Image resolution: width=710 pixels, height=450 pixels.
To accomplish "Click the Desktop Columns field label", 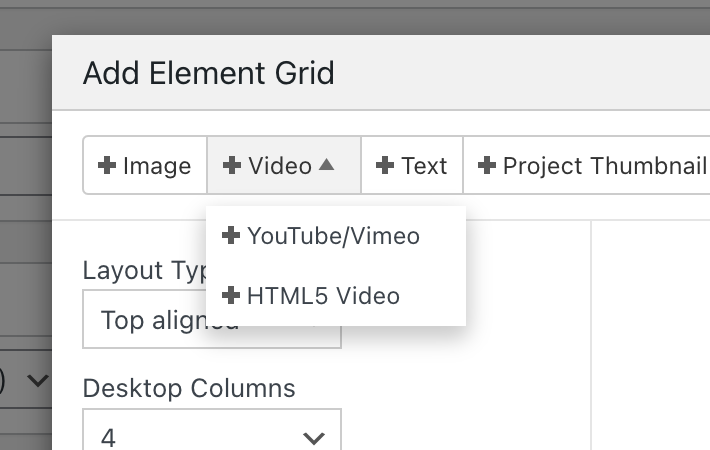I will pyautogui.click(x=189, y=387).
